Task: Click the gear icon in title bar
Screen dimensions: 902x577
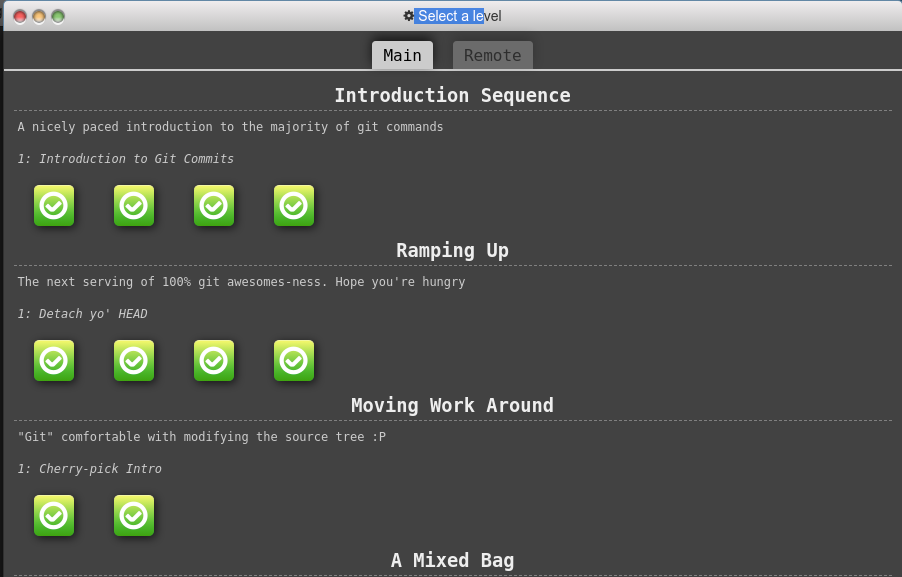Action: pos(408,16)
